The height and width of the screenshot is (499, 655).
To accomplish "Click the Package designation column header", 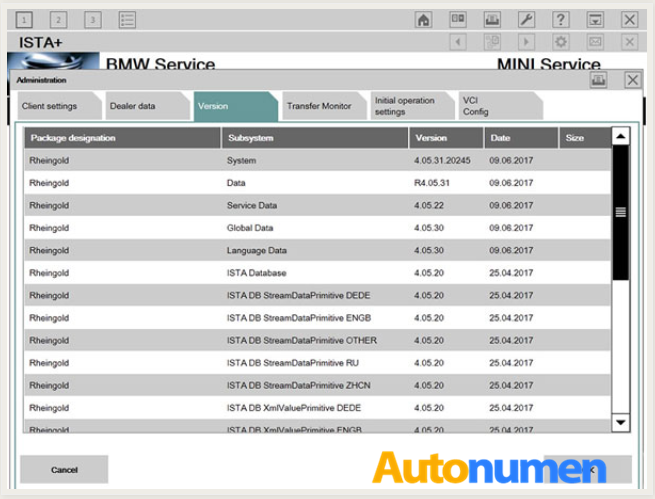I will (122, 138).
